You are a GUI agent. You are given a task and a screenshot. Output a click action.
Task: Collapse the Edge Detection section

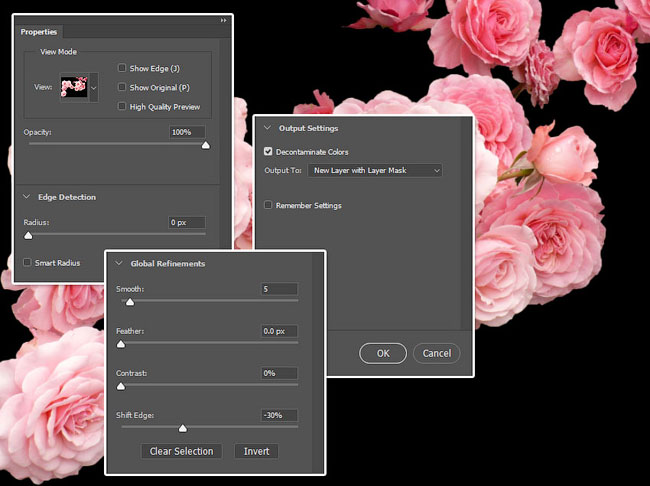coord(27,197)
